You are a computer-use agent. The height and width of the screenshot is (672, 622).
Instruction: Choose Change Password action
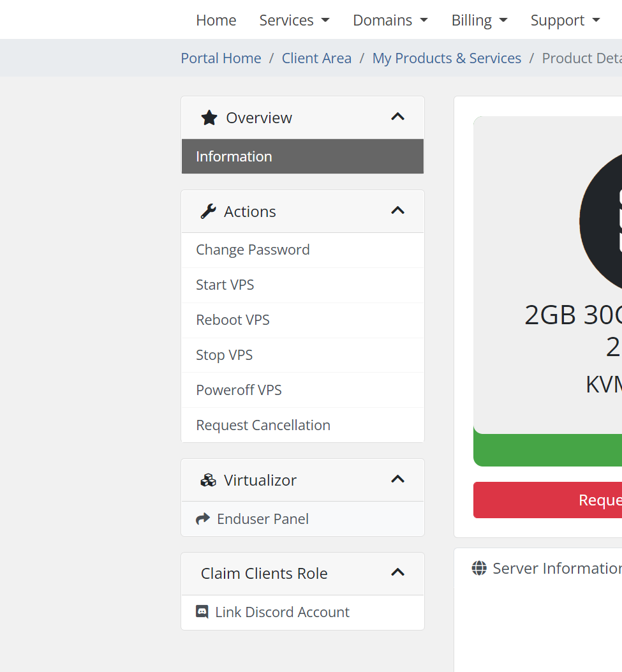[302, 250]
